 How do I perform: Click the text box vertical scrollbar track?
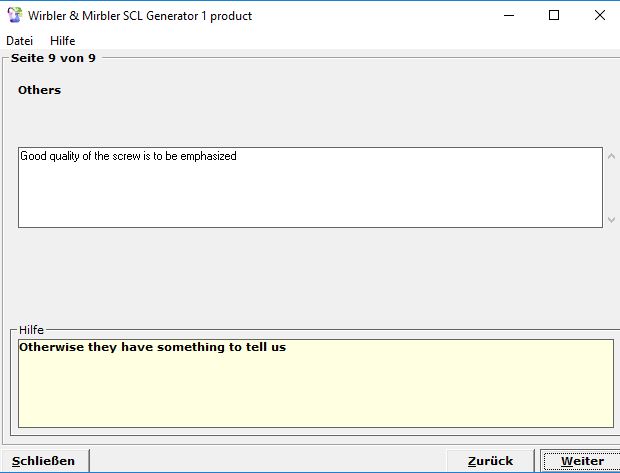[611, 187]
